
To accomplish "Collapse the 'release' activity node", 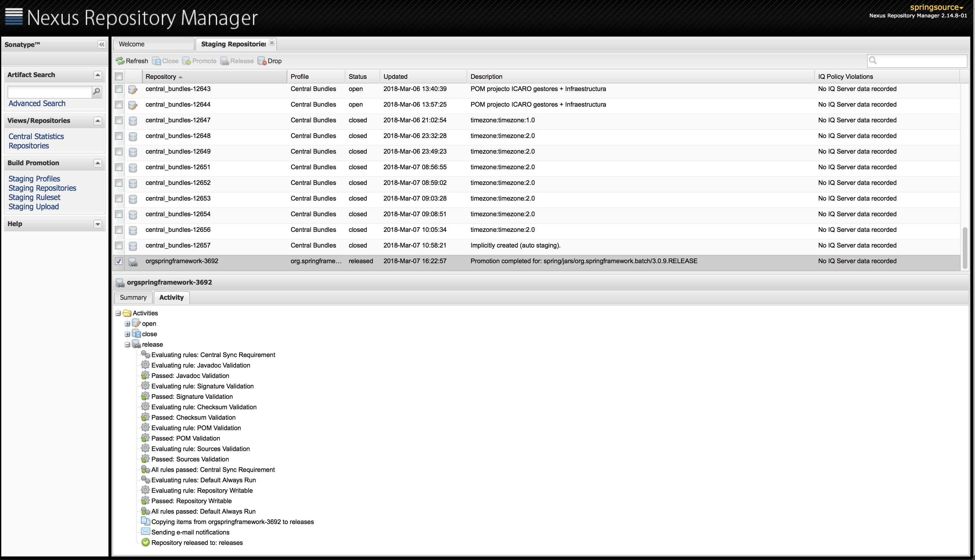I will (x=127, y=345).
